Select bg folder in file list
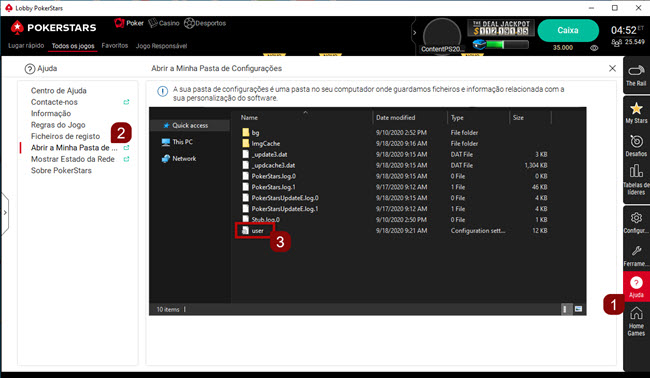Viewport: 650px width, 378px height. point(251,133)
